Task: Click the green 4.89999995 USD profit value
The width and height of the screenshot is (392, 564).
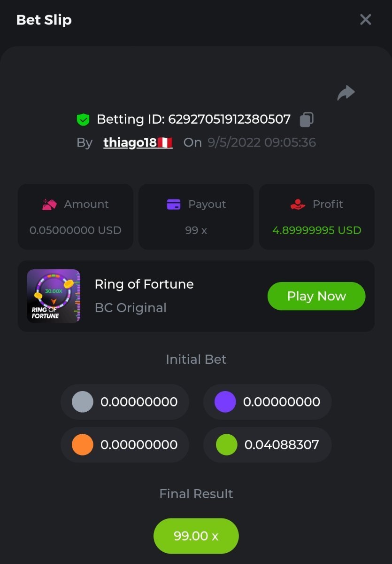Action: pyautogui.click(x=317, y=230)
